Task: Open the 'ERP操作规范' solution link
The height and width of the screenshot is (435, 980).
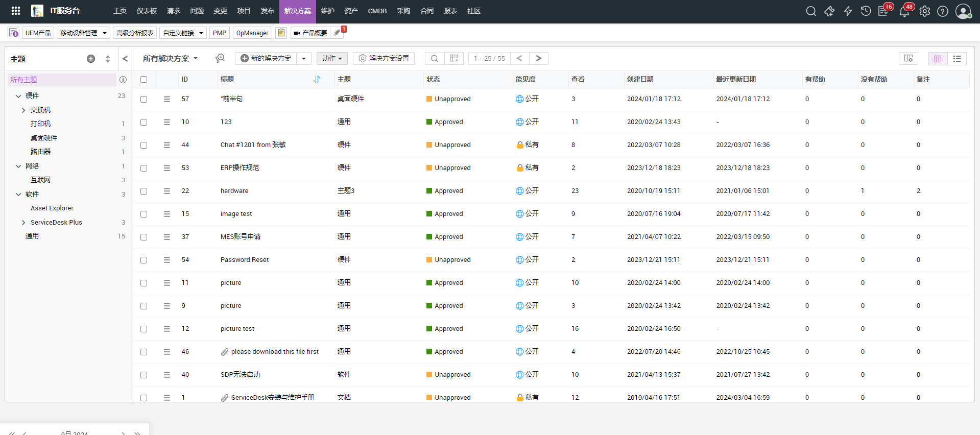Action: coord(240,167)
